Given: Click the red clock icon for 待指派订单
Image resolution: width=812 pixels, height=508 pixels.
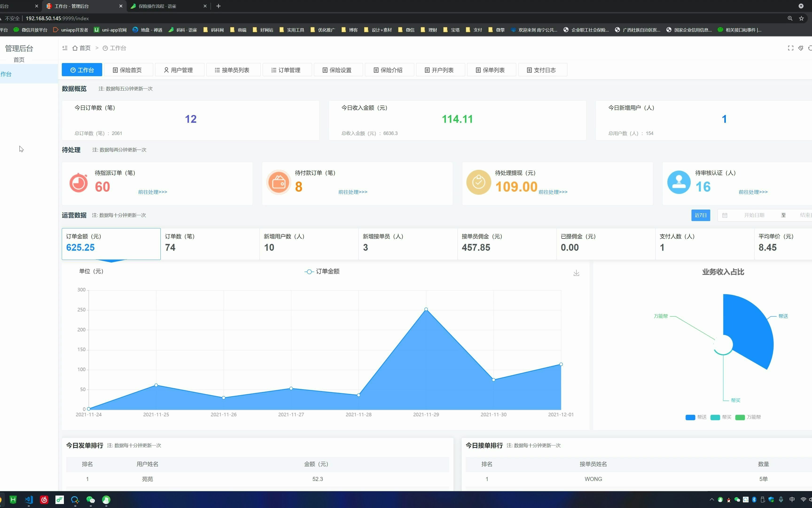Looking at the screenshot, I should [x=78, y=183].
